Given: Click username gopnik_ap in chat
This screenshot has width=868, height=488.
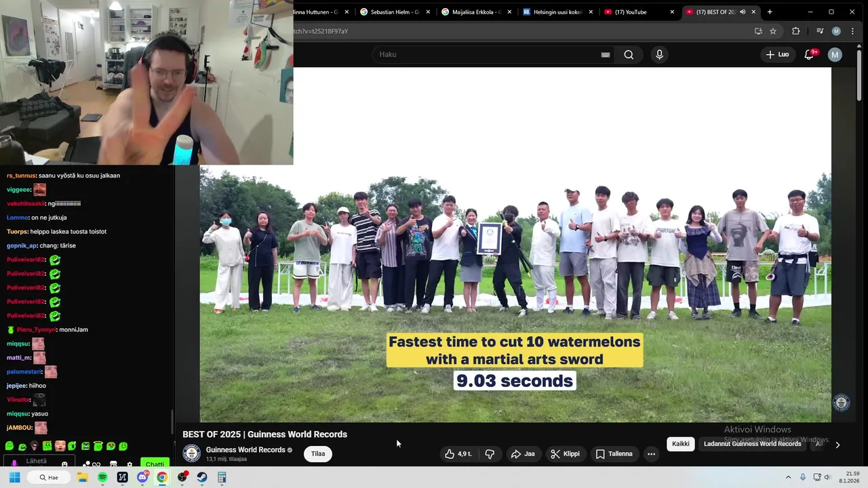Looking at the screenshot, I should tap(22, 245).
